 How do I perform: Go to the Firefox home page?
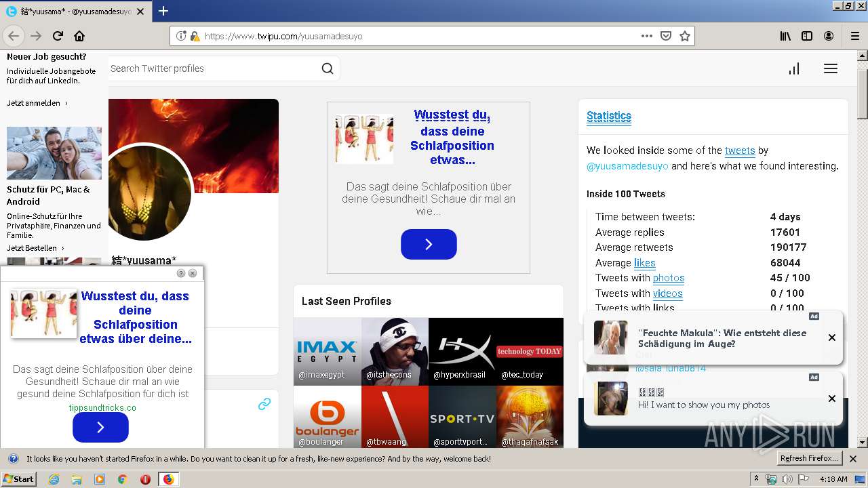(79, 36)
